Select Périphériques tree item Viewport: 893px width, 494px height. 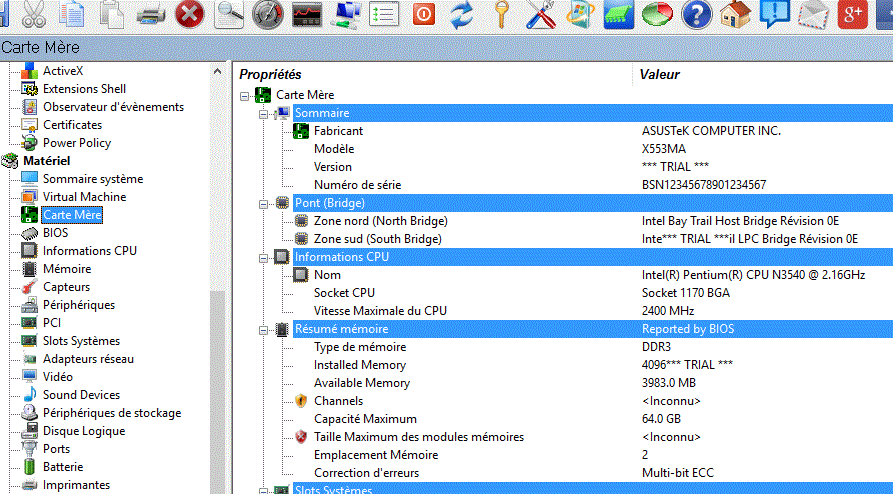point(79,305)
